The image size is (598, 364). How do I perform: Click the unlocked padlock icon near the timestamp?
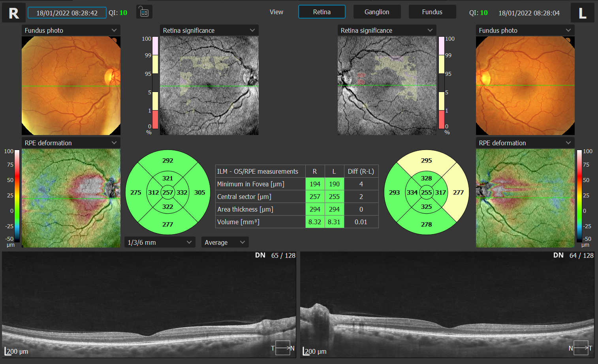(x=143, y=12)
